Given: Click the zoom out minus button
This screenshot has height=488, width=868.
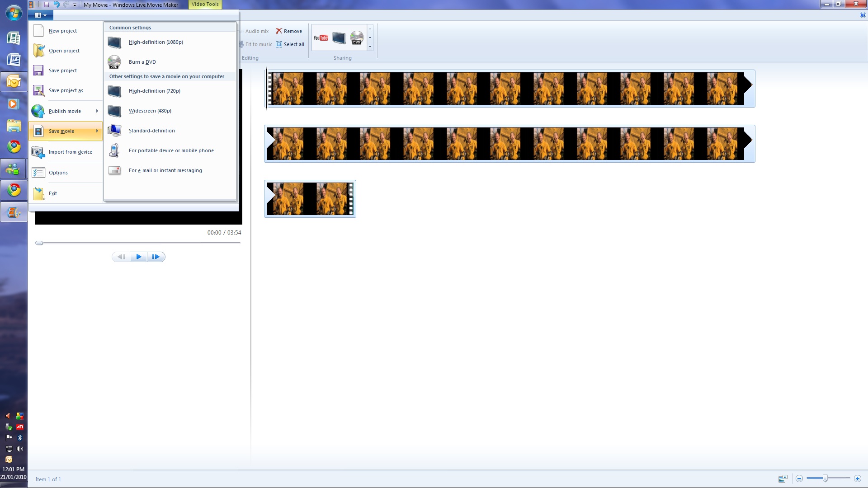Looking at the screenshot, I should 799,479.
